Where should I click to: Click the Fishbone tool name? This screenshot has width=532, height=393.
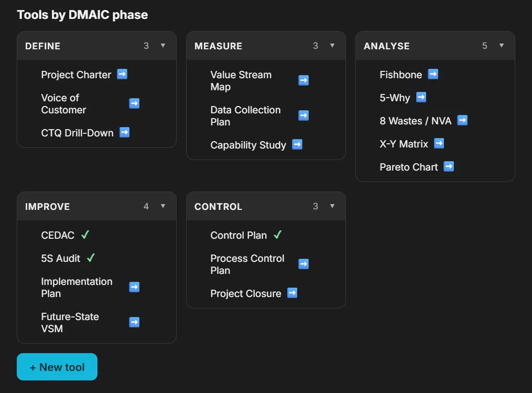[400, 75]
